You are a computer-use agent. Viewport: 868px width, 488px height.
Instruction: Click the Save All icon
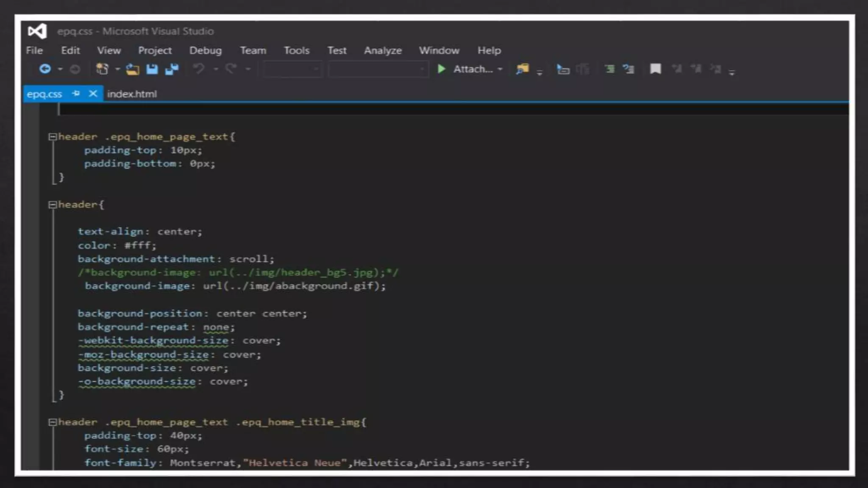172,69
